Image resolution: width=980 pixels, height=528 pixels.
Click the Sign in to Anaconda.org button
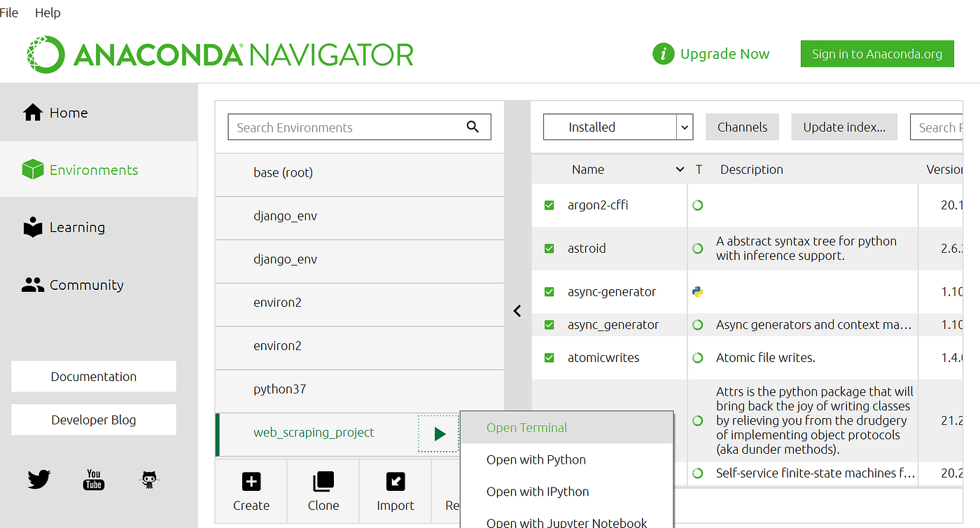click(x=876, y=53)
